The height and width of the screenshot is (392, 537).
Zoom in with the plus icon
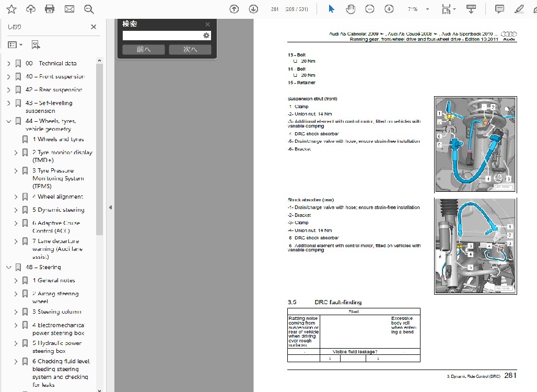389,9
